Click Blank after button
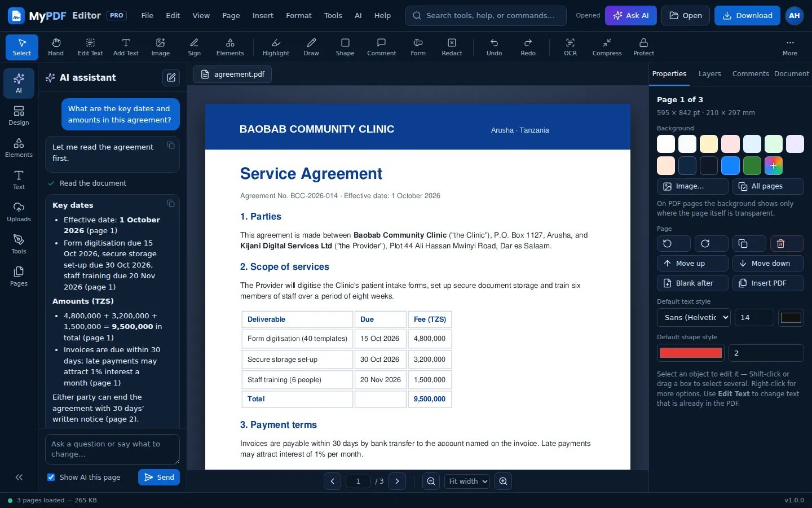The height and width of the screenshot is (508, 812). click(692, 283)
